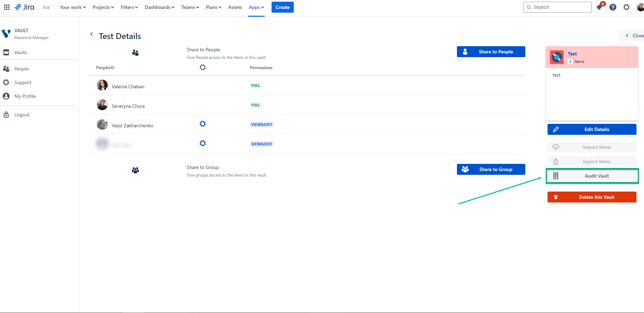Open the Dashboards dropdown

point(159,7)
